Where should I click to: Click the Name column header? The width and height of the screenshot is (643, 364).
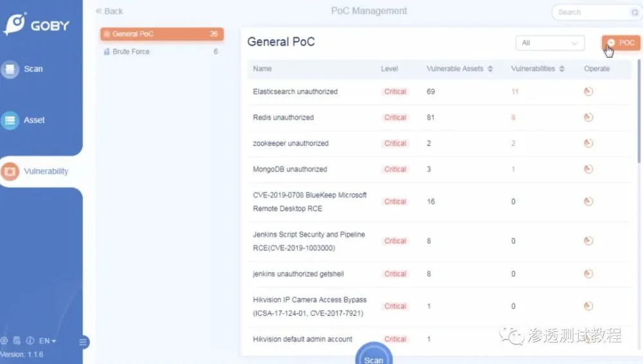tap(262, 69)
